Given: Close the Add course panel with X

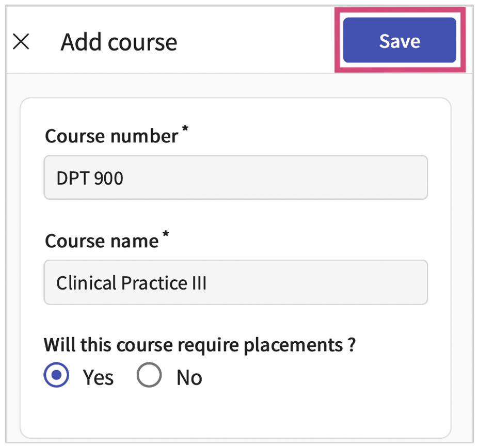Looking at the screenshot, I should (x=21, y=42).
